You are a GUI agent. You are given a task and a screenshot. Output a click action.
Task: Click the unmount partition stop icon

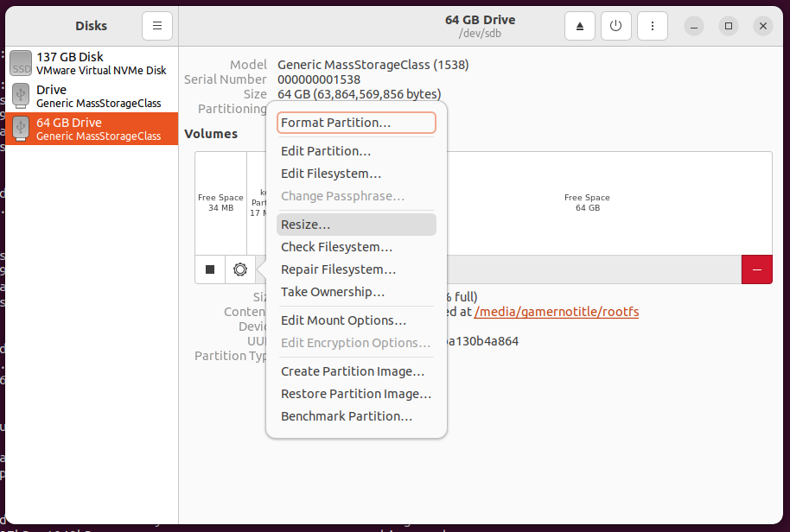pyautogui.click(x=210, y=269)
